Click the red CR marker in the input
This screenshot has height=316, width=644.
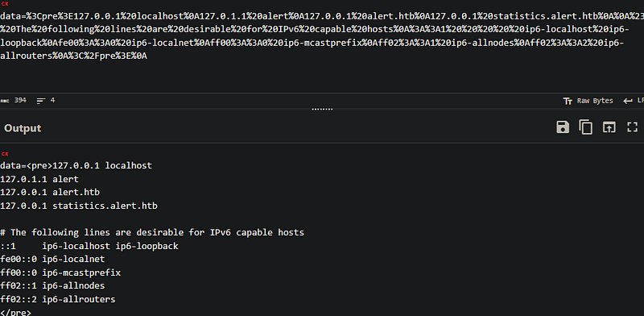[5, 5]
